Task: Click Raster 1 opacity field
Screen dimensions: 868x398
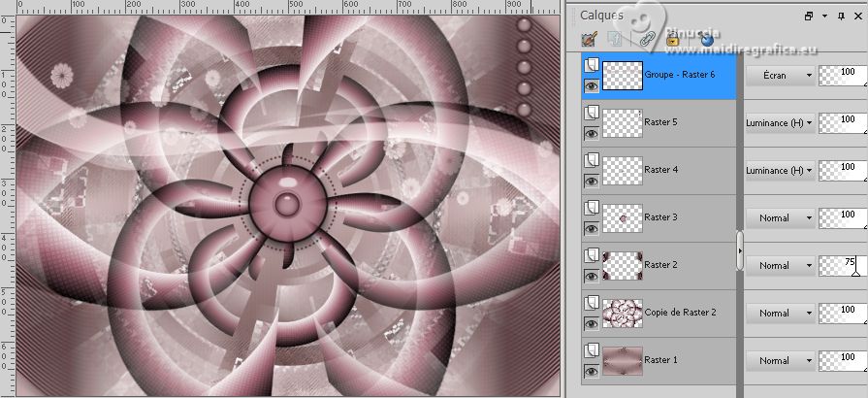Action: tap(843, 361)
